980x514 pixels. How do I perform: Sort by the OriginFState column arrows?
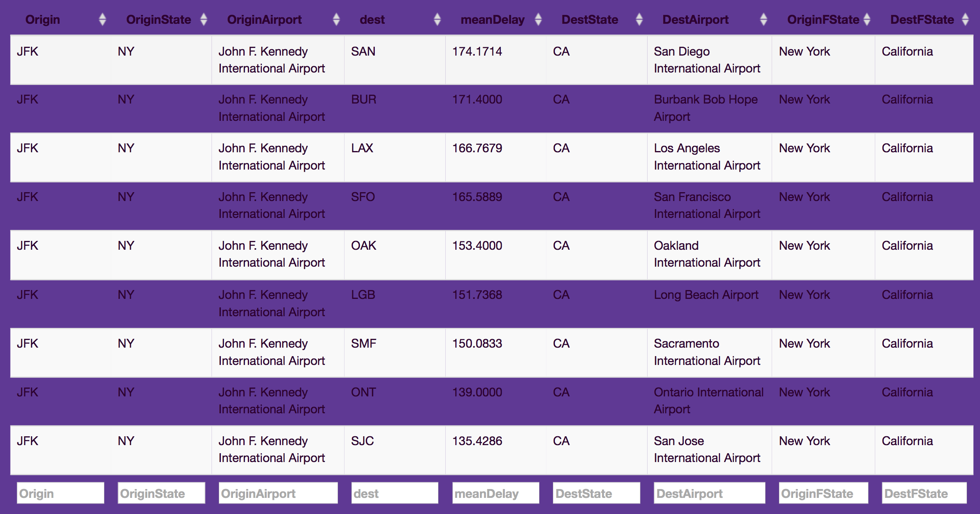(867, 19)
